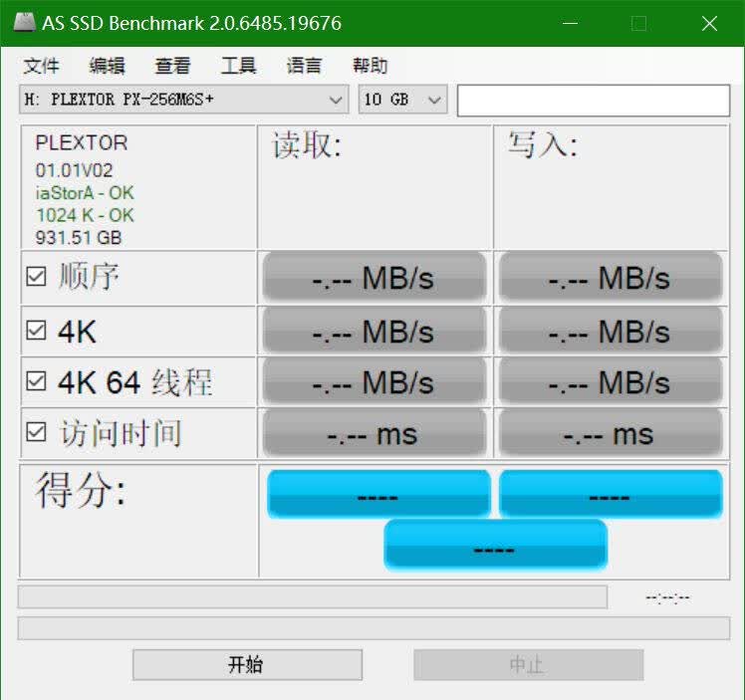
Task: Open the 文件 menu
Action: point(42,66)
